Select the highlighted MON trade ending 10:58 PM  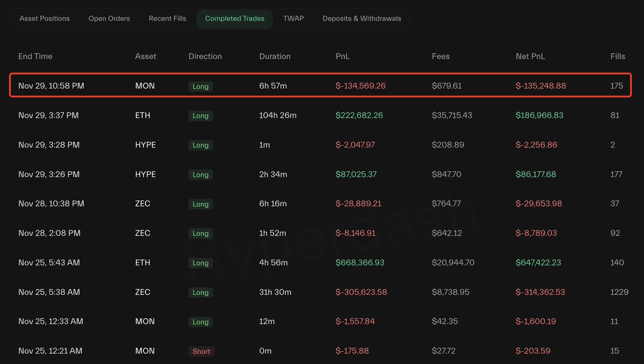pyautogui.click(x=319, y=86)
